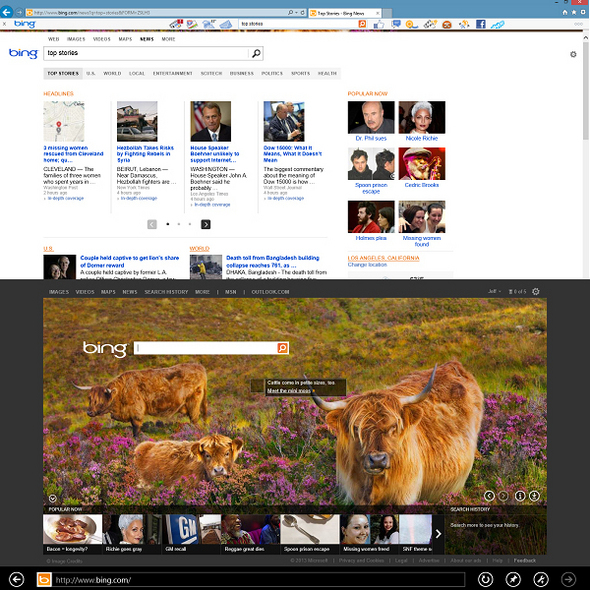Collapse Popular Now strip with circled chevron
Viewport: 590px width, 590px height.
[53, 499]
